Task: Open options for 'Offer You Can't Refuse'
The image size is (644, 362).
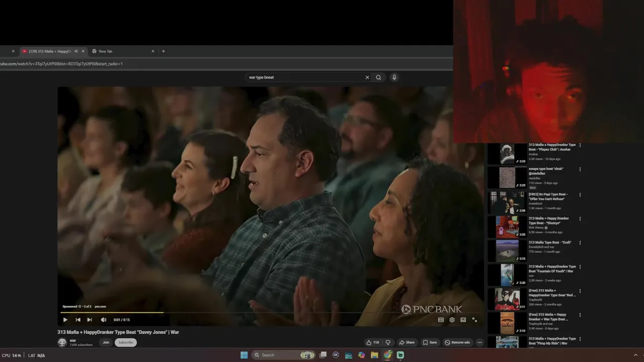Action: click(580, 195)
